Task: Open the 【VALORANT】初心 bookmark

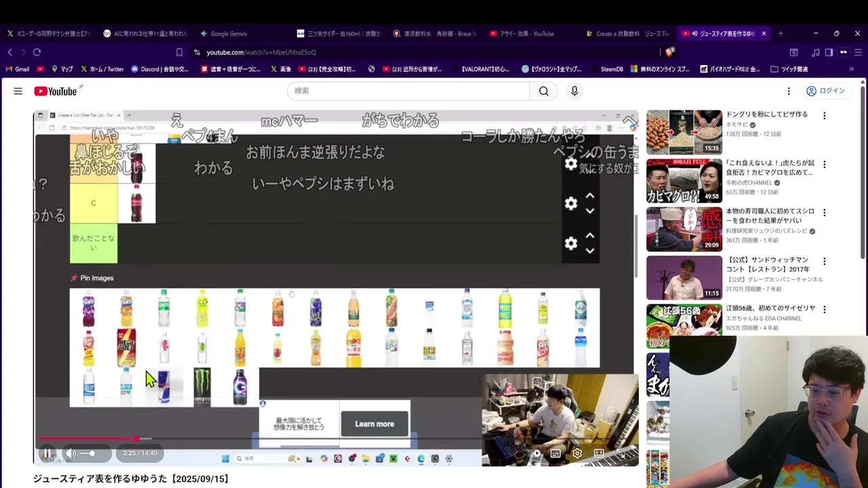Action: [481, 69]
